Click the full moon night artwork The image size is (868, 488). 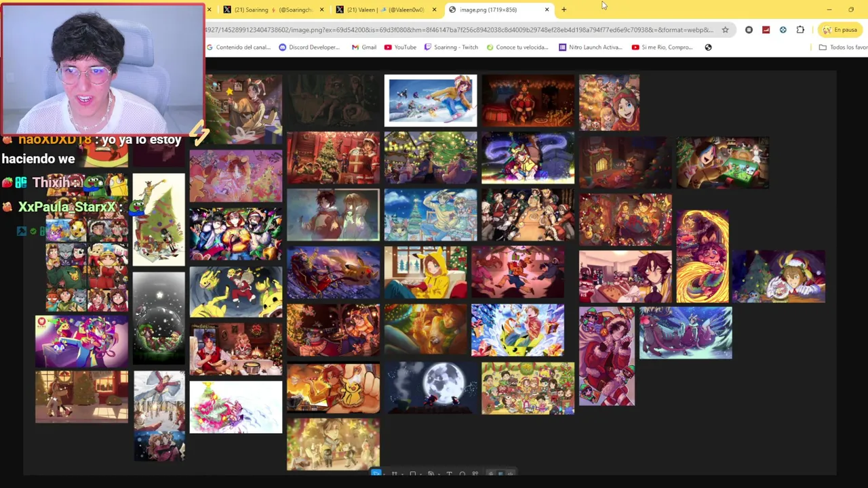pos(431,388)
